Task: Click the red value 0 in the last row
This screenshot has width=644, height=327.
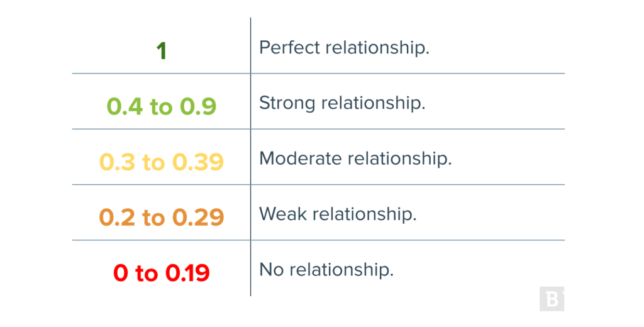Action: click(x=121, y=273)
